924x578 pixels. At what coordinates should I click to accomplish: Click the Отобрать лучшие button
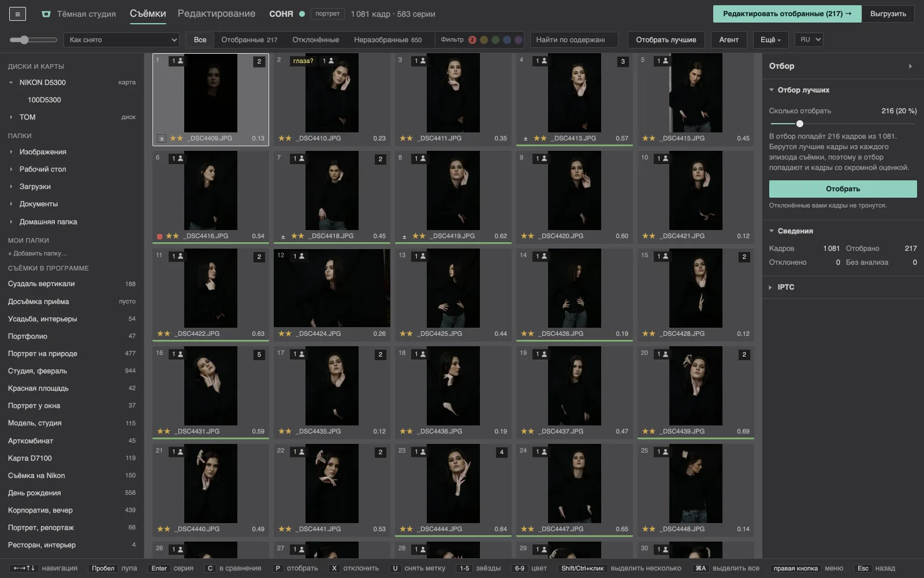click(x=666, y=40)
